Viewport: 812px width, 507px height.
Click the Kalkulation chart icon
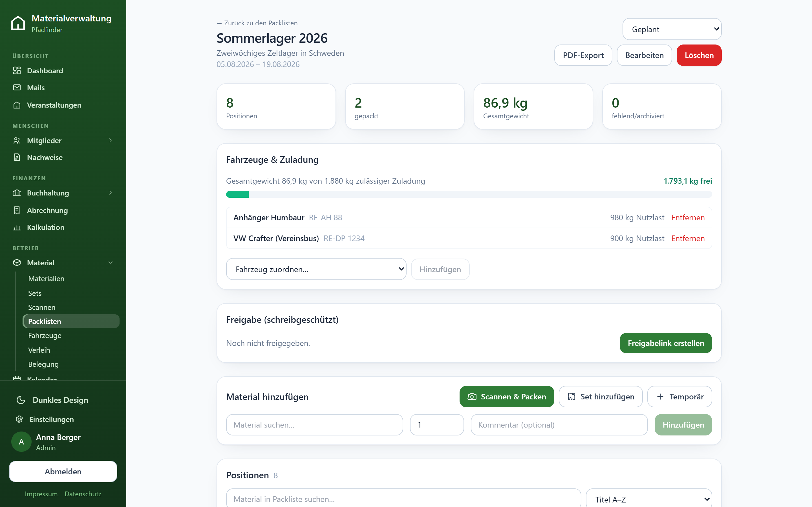(x=17, y=227)
